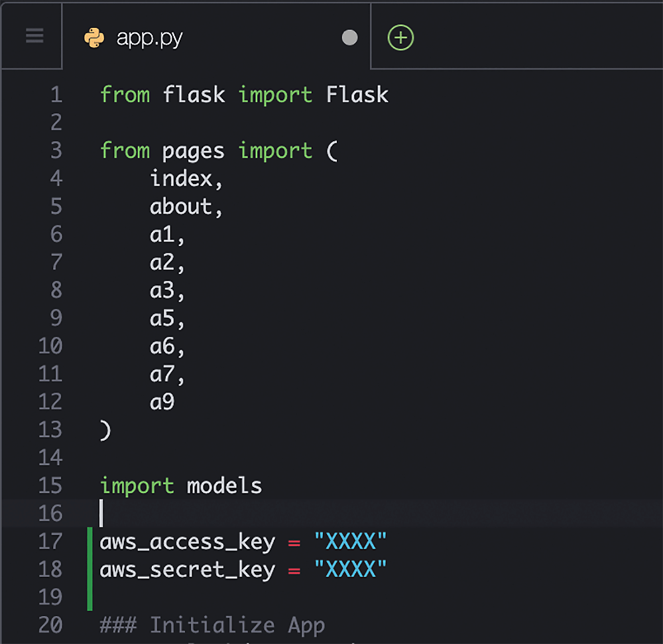Click aws_access_key variable on line 17

(x=188, y=543)
